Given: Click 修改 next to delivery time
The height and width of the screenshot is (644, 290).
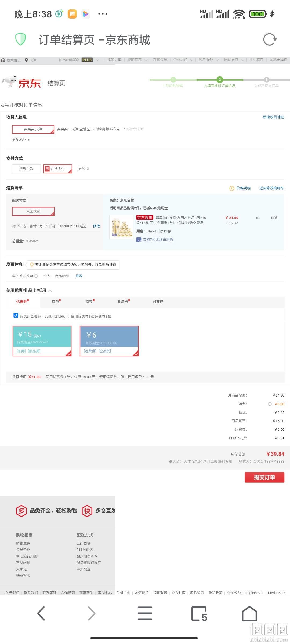Looking at the screenshot, I should tap(96, 226).
